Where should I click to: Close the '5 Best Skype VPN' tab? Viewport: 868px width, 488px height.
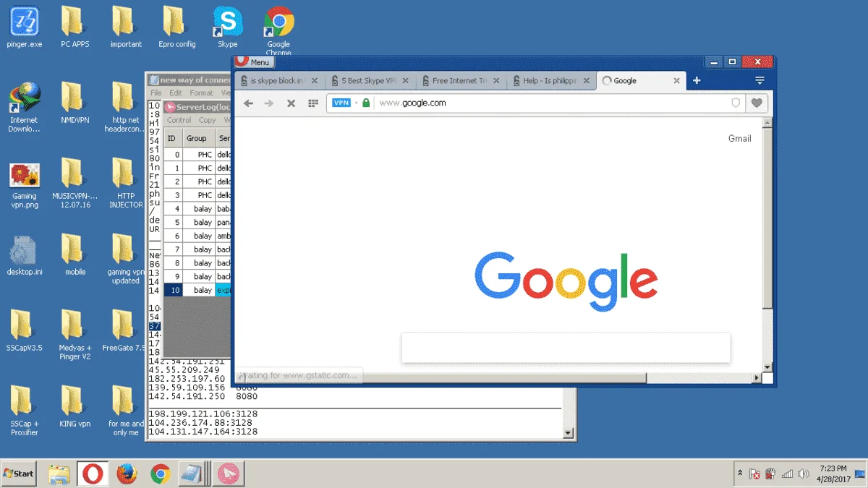405,81
